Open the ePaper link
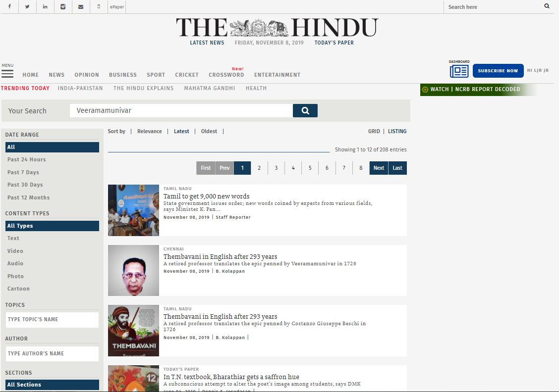Screen dimensions: 559x392 pyautogui.click(x=117, y=7)
